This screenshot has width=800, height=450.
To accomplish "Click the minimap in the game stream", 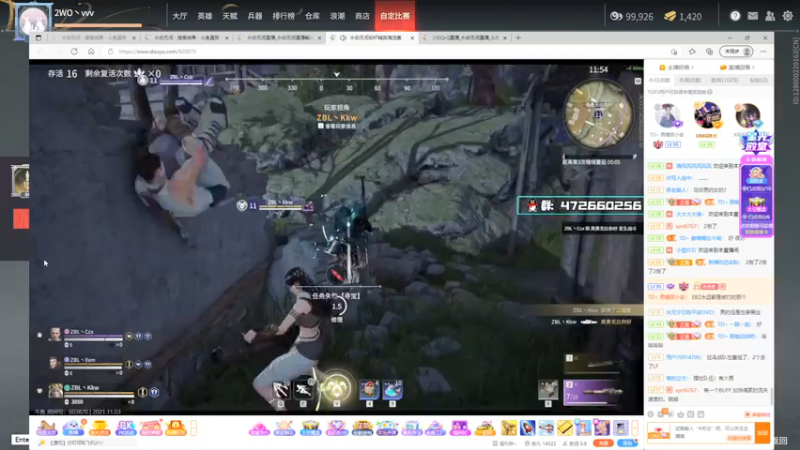I will (x=598, y=115).
